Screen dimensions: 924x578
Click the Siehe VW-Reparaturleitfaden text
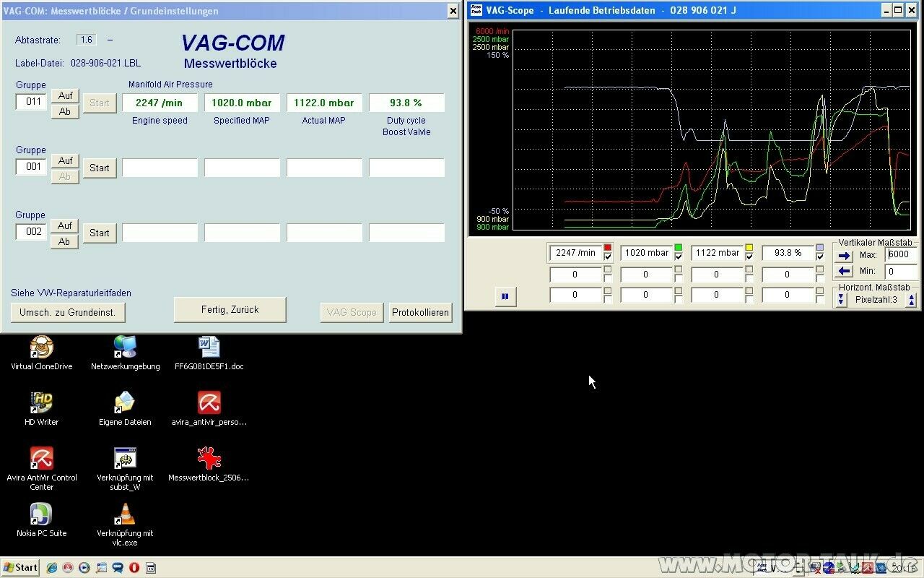[x=71, y=293]
